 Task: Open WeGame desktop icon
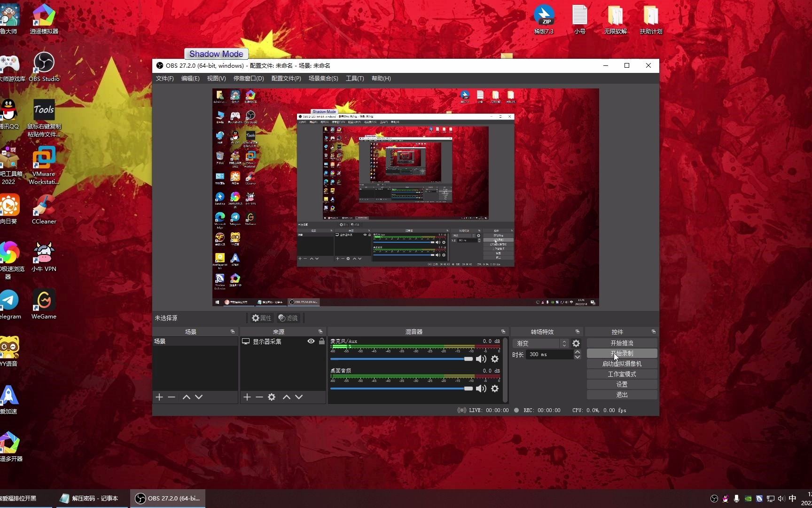pyautogui.click(x=44, y=305)
